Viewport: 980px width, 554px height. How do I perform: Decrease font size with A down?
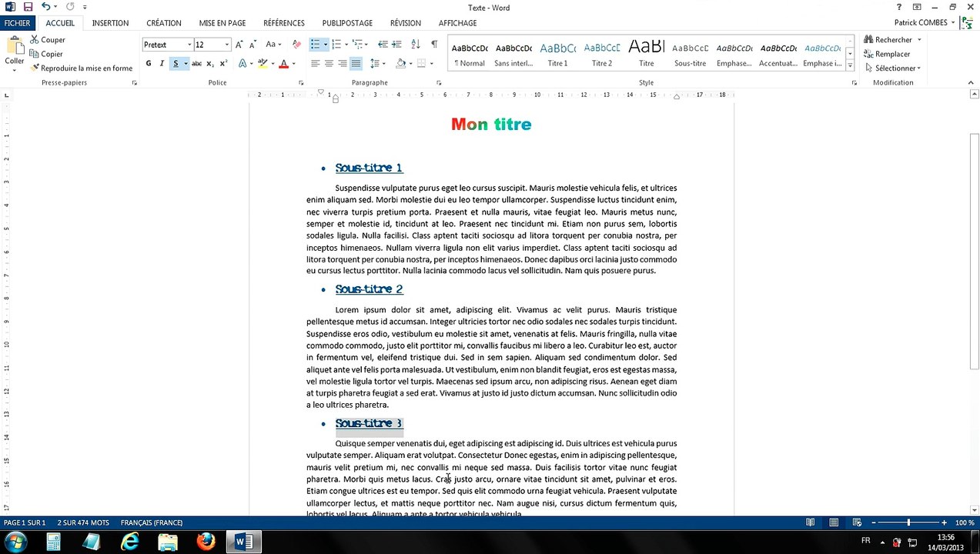coord(253,44)
